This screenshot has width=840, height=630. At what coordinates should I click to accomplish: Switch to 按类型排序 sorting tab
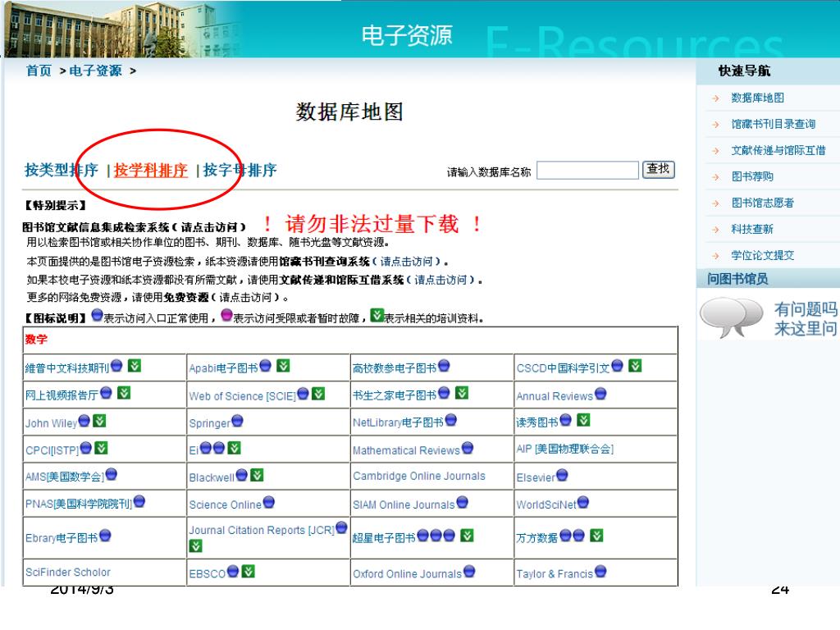pos(61,171)
